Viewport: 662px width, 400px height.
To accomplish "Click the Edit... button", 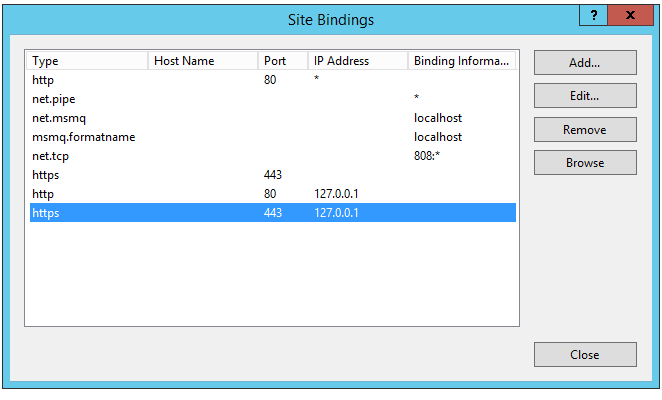I will point(585,96).
